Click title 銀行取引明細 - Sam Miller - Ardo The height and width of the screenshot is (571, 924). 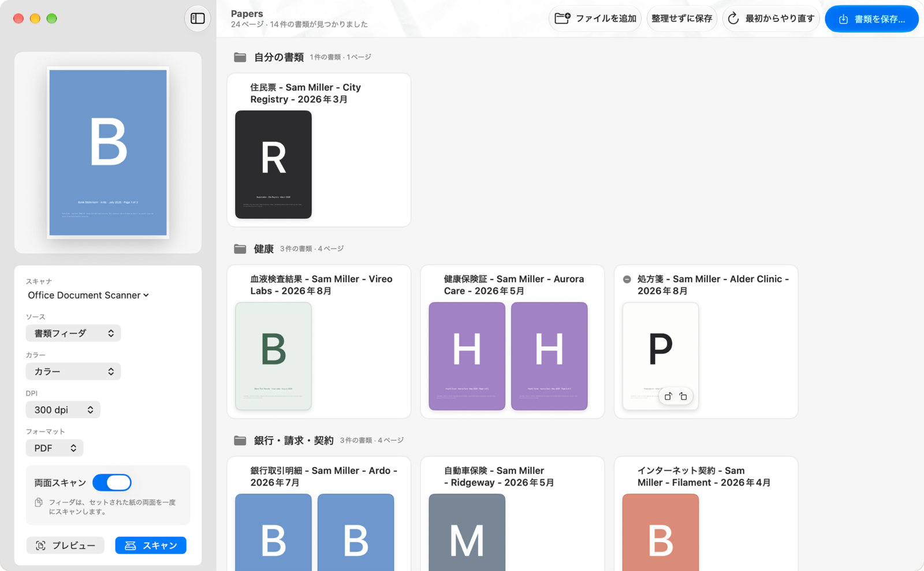pyautogui.click(x=323, y=477)
